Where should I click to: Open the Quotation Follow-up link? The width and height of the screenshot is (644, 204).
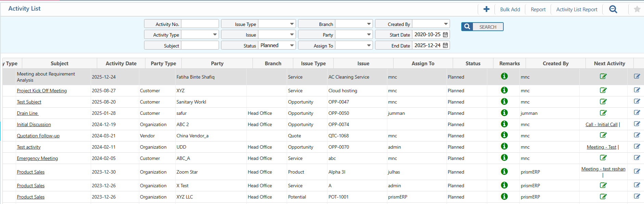coord(38,136)
